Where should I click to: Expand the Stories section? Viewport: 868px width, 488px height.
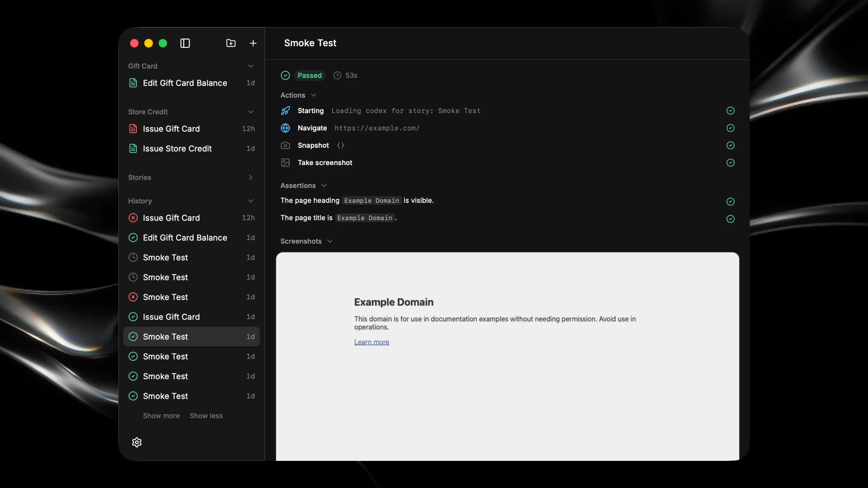point(250,178)
